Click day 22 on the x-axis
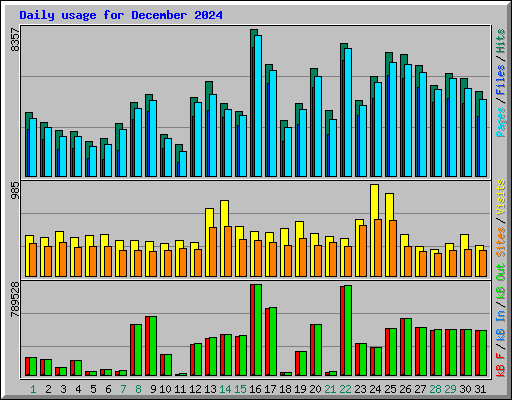This screenshot has width=512, height=400. coord(345,389)
